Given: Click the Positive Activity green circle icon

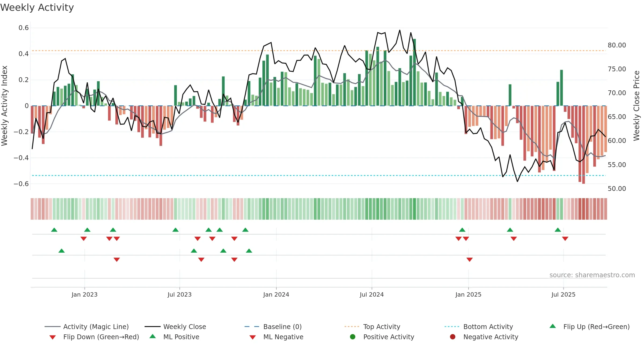Looking at the screenshot, I should coord(353,337).
